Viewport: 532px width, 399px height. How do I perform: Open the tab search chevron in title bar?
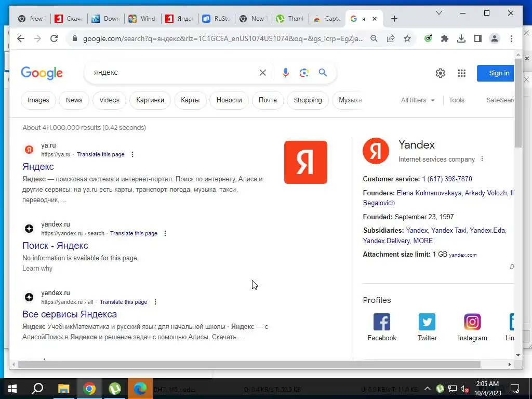click(x=438, y=13)
